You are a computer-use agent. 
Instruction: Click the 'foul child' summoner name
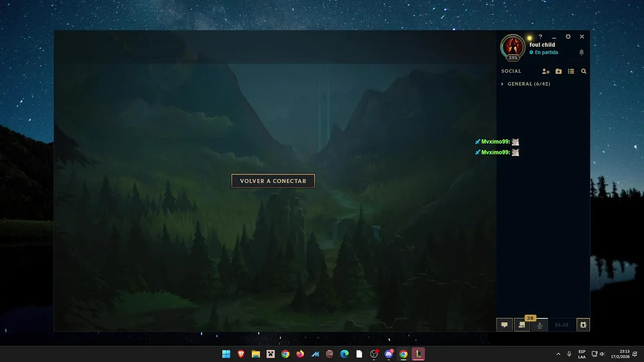[542, 45]
